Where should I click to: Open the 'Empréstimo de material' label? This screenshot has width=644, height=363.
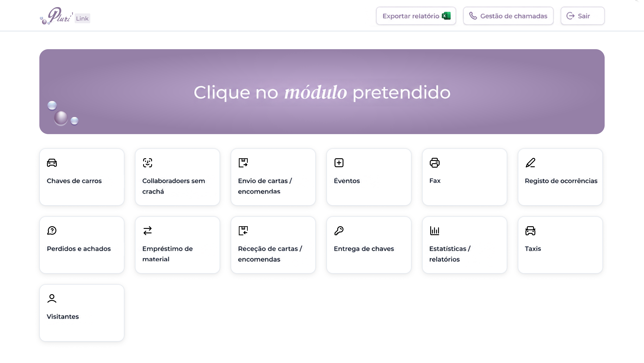tap(168, 254)
